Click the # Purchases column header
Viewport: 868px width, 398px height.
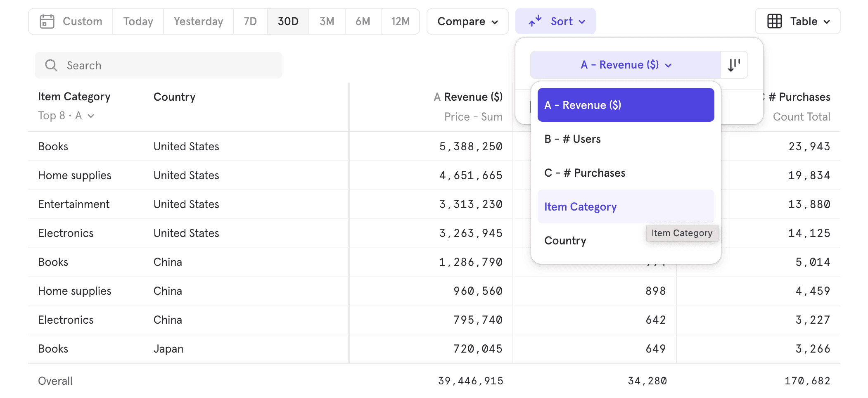click(x=799, y=97)
